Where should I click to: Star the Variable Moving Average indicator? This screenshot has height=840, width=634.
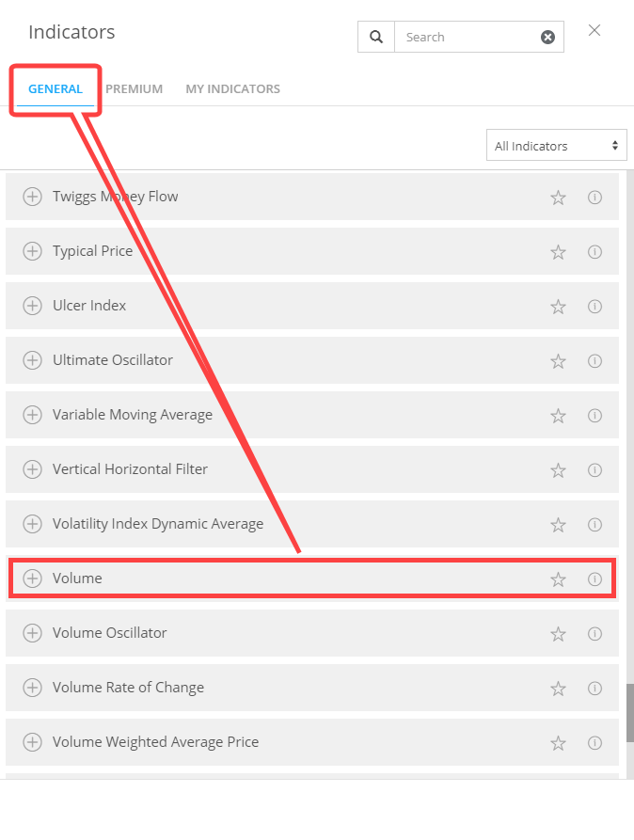(558, 415)
